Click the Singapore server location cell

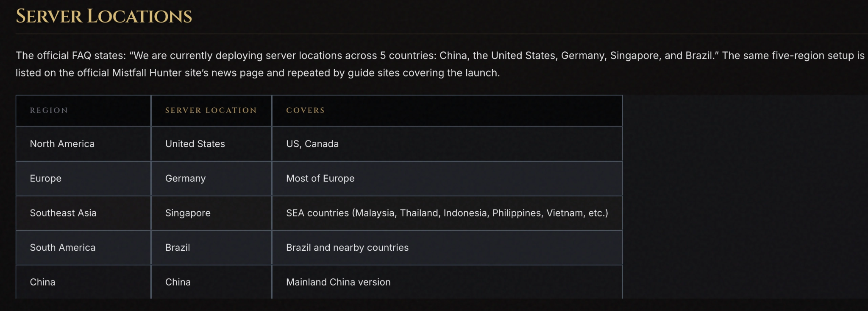click(x=211, y=213)
